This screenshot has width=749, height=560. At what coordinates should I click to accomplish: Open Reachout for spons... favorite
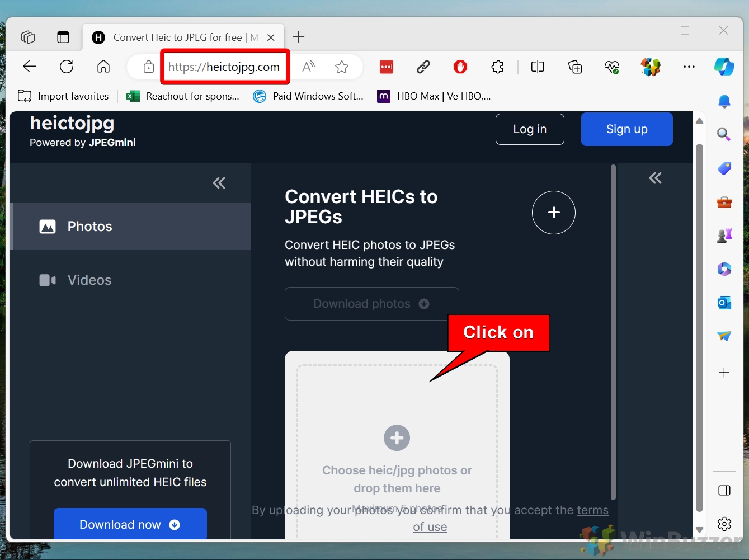click(183, 96)
